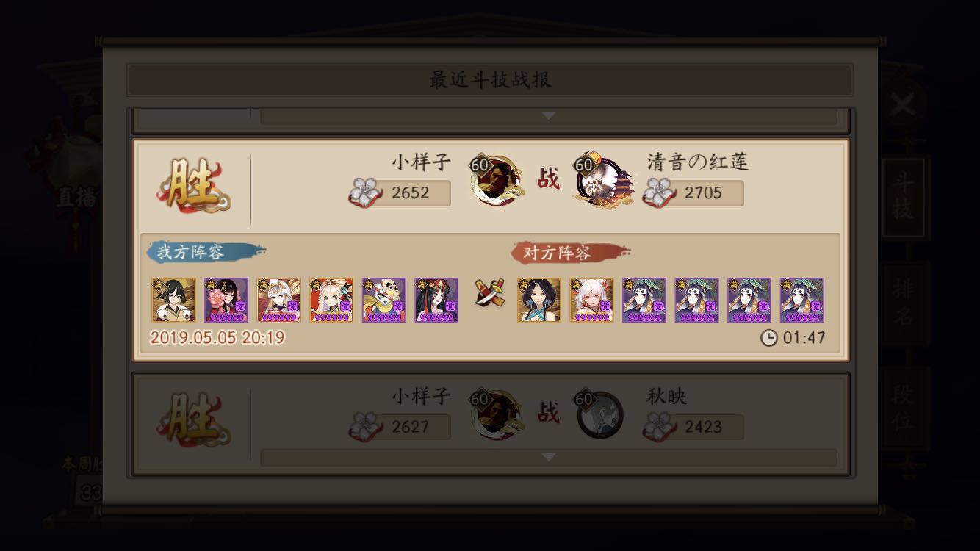Select first shikigami in 对方阵容
Screen dimensions: 980x551
pos(538,300)
